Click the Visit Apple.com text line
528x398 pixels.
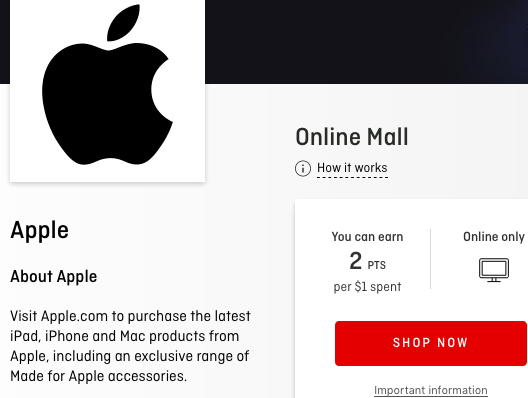(130, 316)
